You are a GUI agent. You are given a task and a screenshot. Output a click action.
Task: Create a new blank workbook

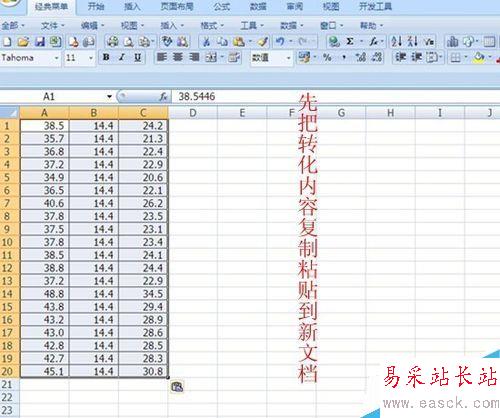(7, 42)
